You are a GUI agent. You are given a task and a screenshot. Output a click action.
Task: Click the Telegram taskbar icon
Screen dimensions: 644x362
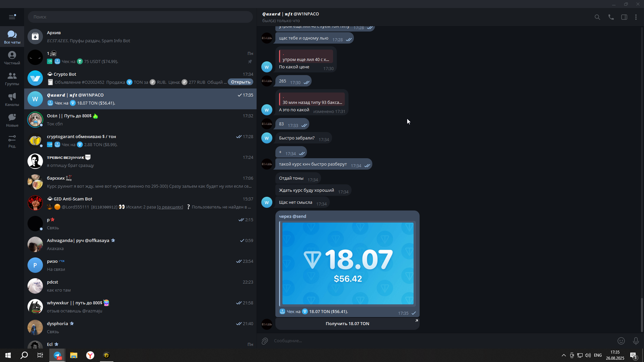(57, 355)
